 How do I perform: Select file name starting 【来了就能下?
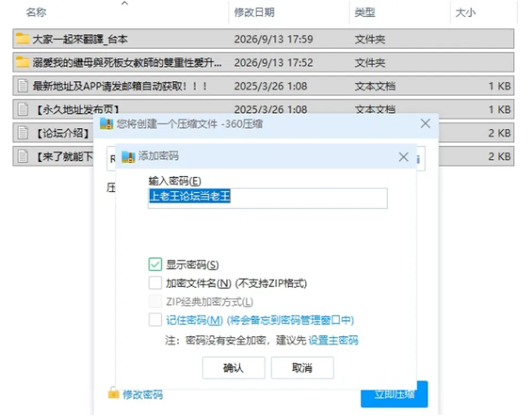click(x=63, y=156)
